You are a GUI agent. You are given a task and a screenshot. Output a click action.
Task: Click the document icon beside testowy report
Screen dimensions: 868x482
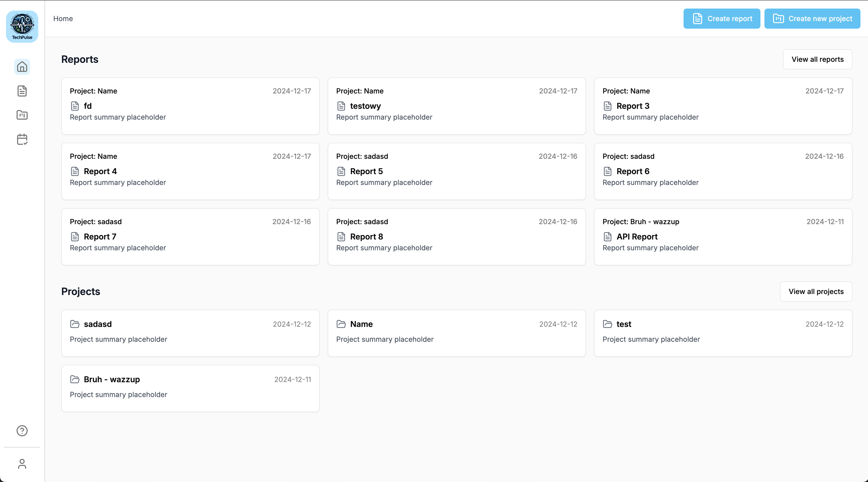pos(341,106)
